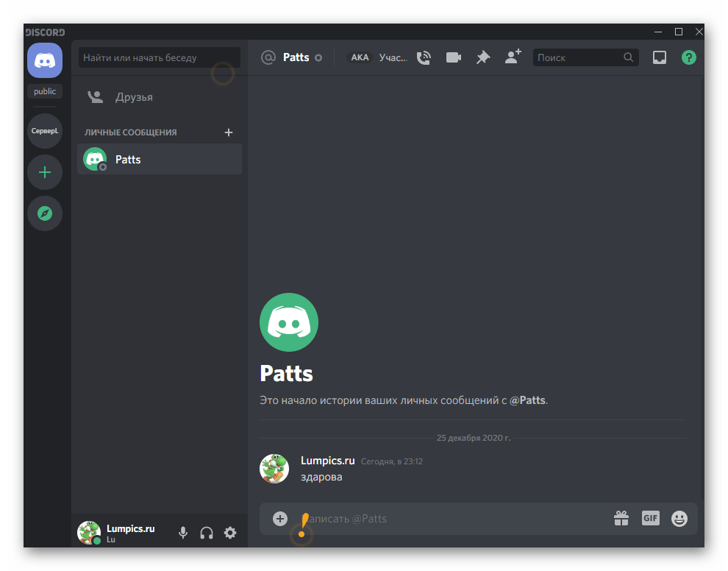Open the Друзья friends tab

(x=133, y=97)
